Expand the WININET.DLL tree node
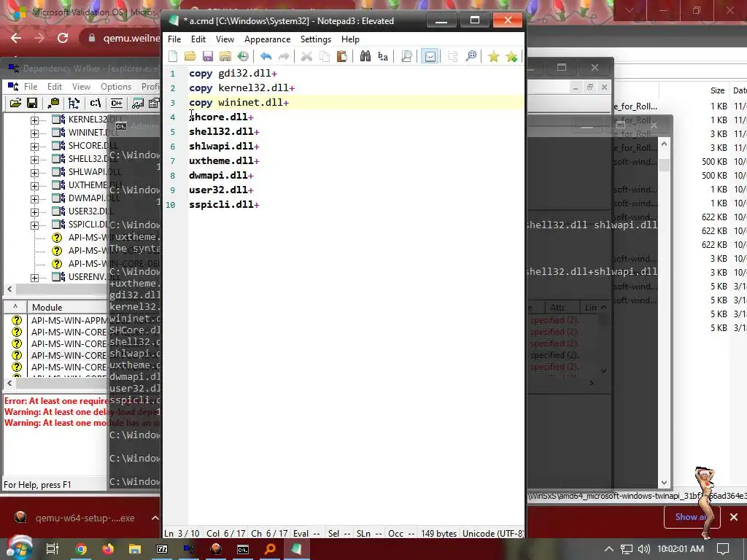This screenshot has height=560, width=747. [35, 134]
